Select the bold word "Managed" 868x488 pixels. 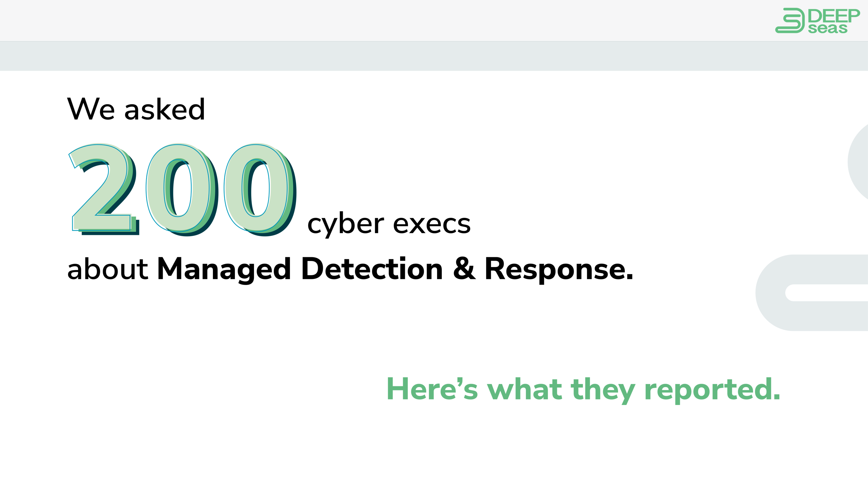[224, 269]
